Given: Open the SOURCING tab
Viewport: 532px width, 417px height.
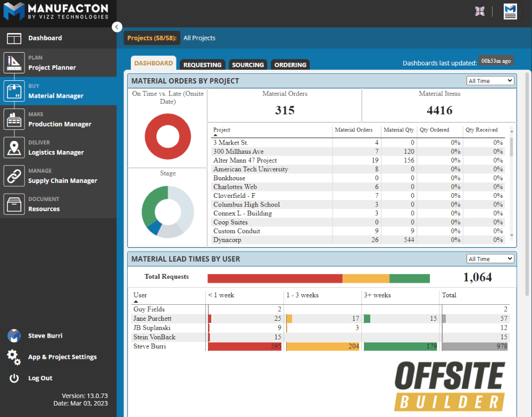Looking at the screenshot, I should (248, 64).
